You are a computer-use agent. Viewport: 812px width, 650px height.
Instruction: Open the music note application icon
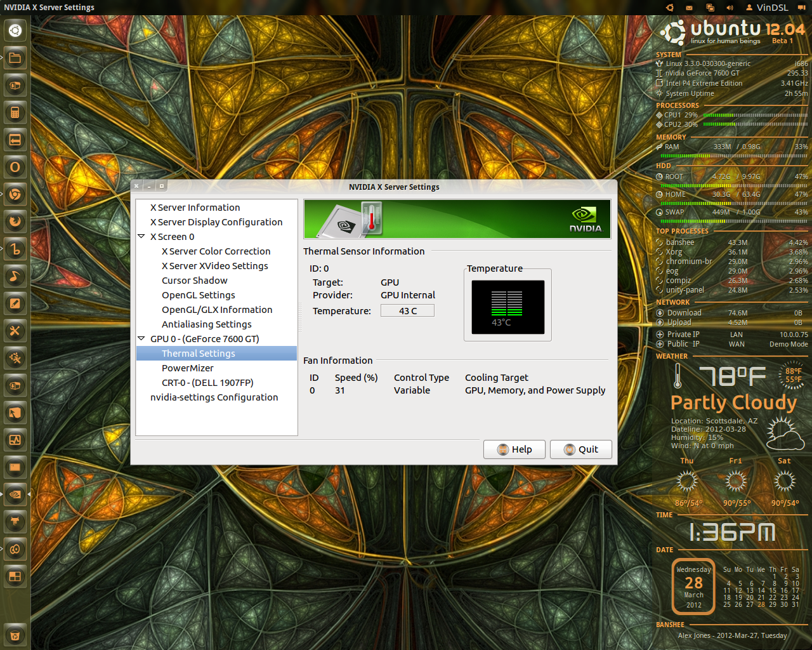pyautogui.click(x=15, y=276)
